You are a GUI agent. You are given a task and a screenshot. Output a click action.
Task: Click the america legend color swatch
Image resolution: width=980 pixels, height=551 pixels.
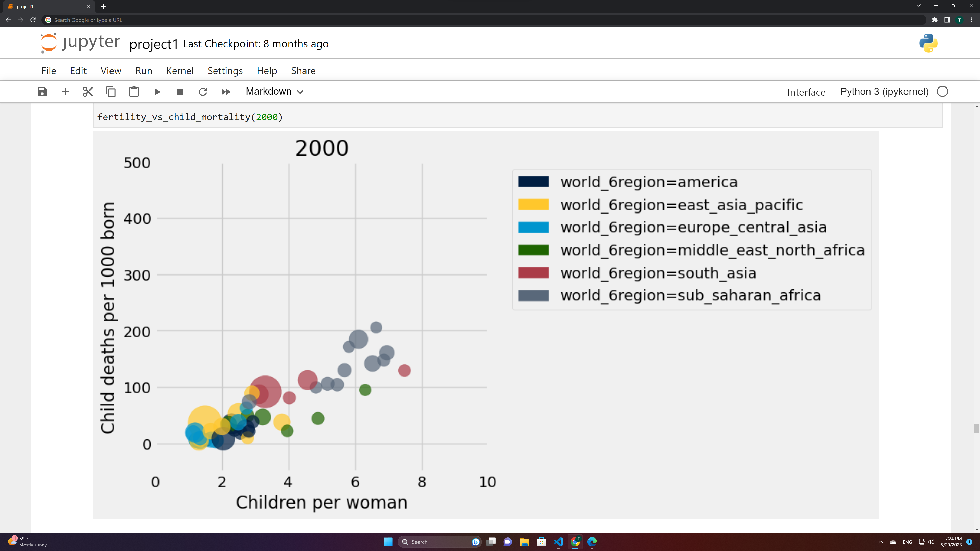point(533,182)
